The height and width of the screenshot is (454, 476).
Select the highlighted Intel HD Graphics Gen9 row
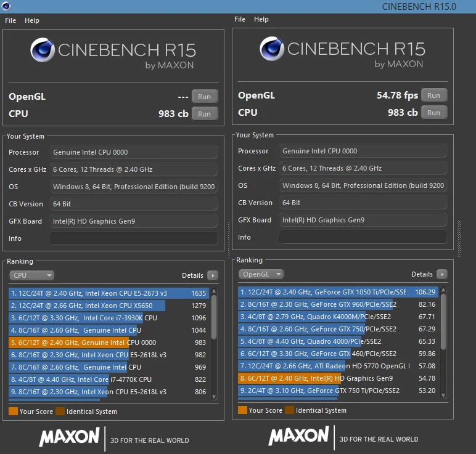point(338,378)
